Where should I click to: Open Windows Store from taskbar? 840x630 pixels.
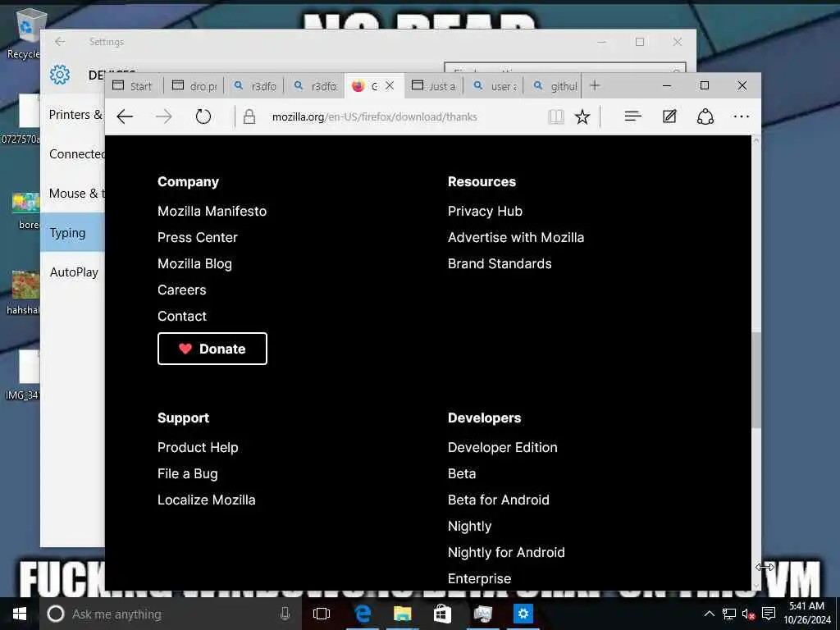442,614
